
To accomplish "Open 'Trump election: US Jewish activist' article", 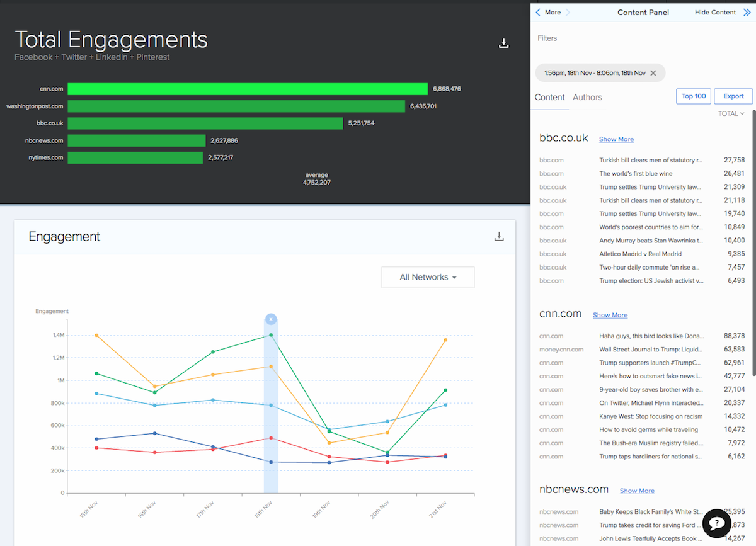I will [651, 281].
